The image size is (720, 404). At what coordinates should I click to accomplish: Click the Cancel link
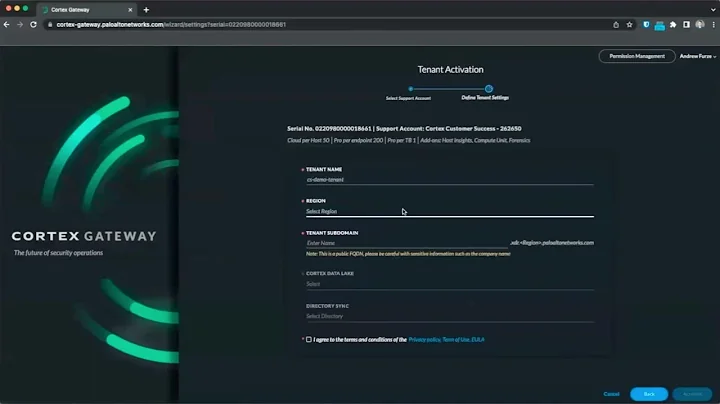tap(611, 394)
